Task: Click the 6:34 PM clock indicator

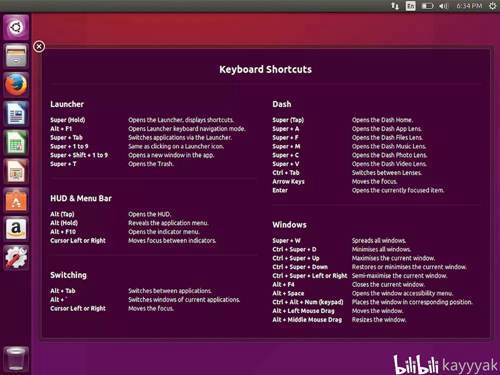Action: click(x=469, y=6)
